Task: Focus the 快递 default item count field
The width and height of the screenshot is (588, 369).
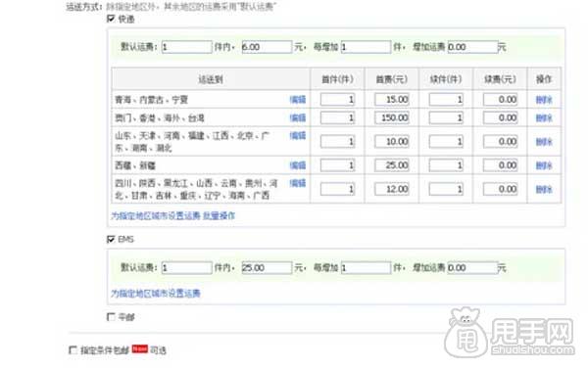Action: (187, 47)
